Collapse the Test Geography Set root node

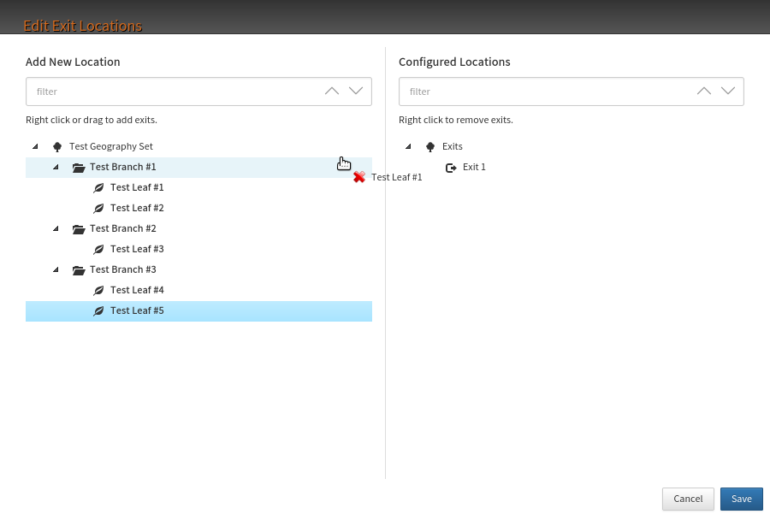coord(35,146)
